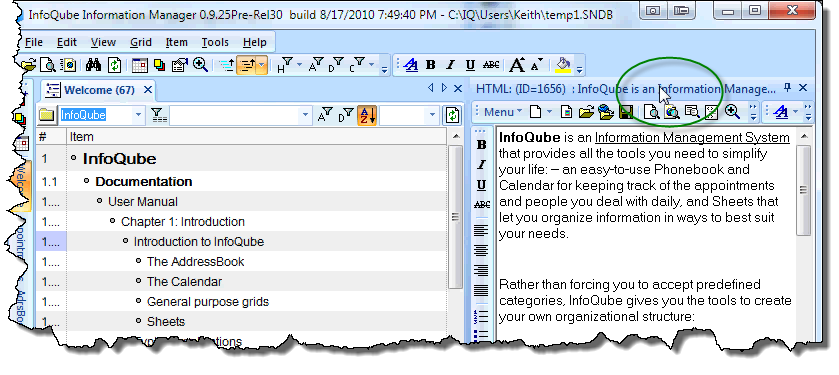This screenshot has width=839, height=375.
Task: Select the Introduction to InfoQube item
Action: (x=199, y=242)
